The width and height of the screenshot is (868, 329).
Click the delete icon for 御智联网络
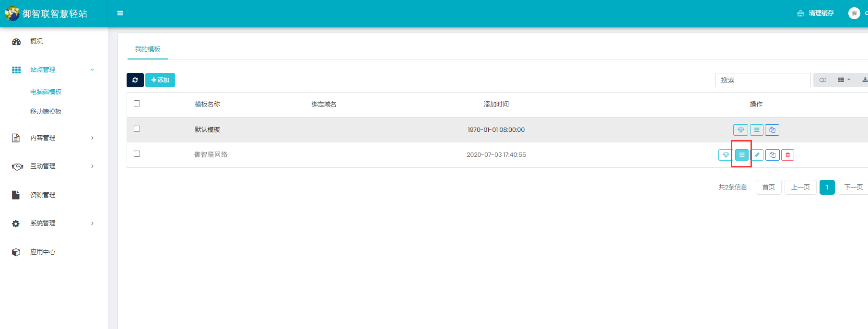click(787, 155)
